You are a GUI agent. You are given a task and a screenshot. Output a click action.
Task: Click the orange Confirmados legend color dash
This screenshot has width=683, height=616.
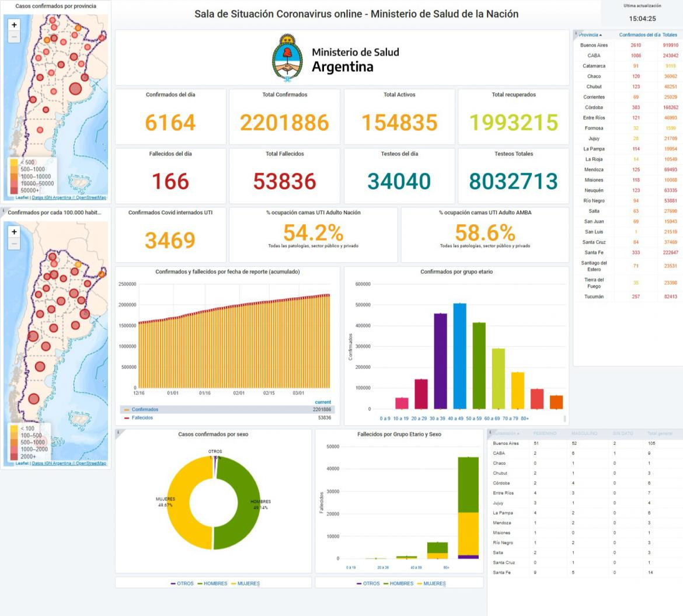pos(127,410)
